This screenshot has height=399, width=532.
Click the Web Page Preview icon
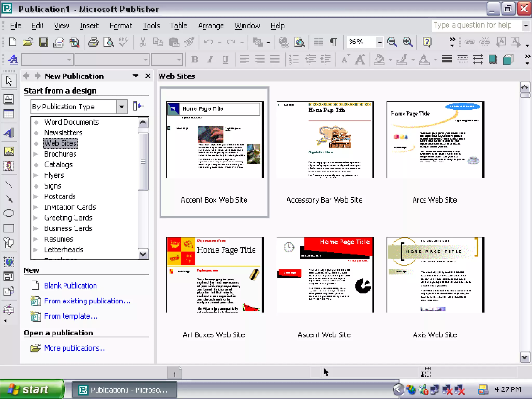click(x=300, y=42)
